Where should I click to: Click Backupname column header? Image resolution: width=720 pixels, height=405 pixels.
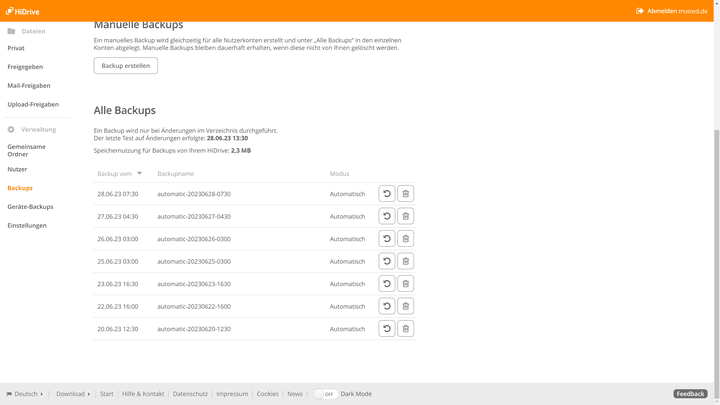[175, 174]
